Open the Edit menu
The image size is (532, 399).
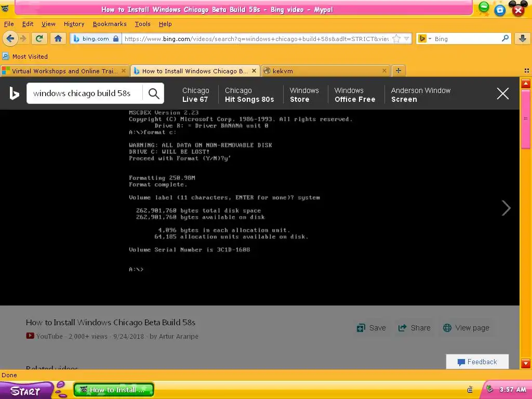click(x=28, y=24)
